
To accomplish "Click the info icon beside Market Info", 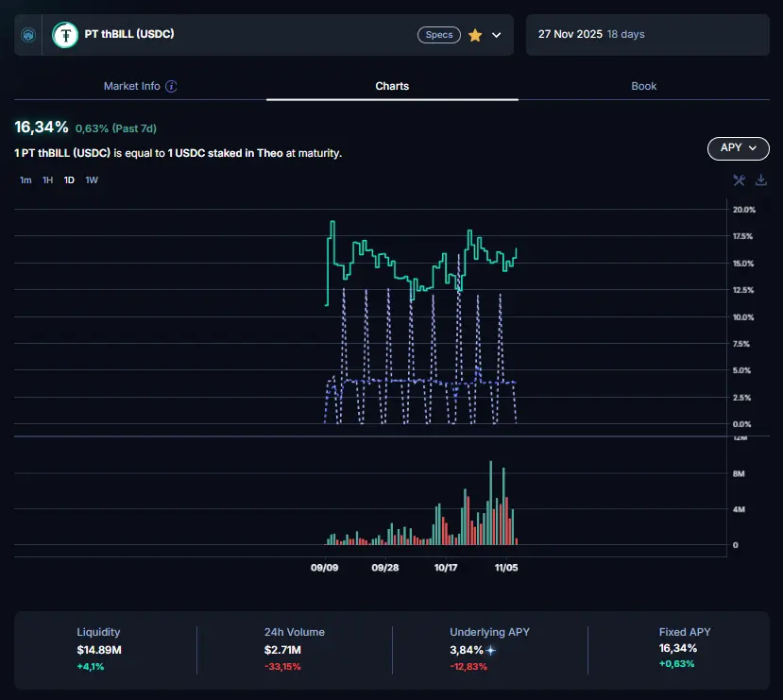I will coord(171,86).
